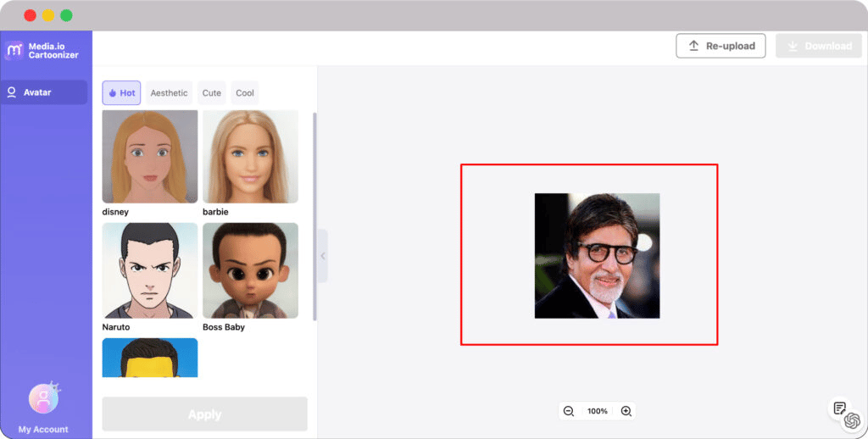The image size is (868, 439).
Task: Click the My Account avatar icon
Action: (x=43, y=398)
